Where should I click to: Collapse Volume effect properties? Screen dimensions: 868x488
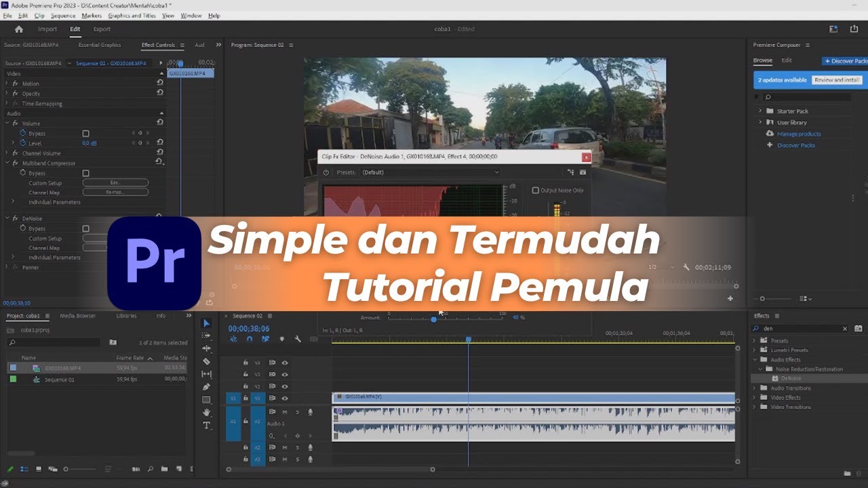[x=7, y=123]
